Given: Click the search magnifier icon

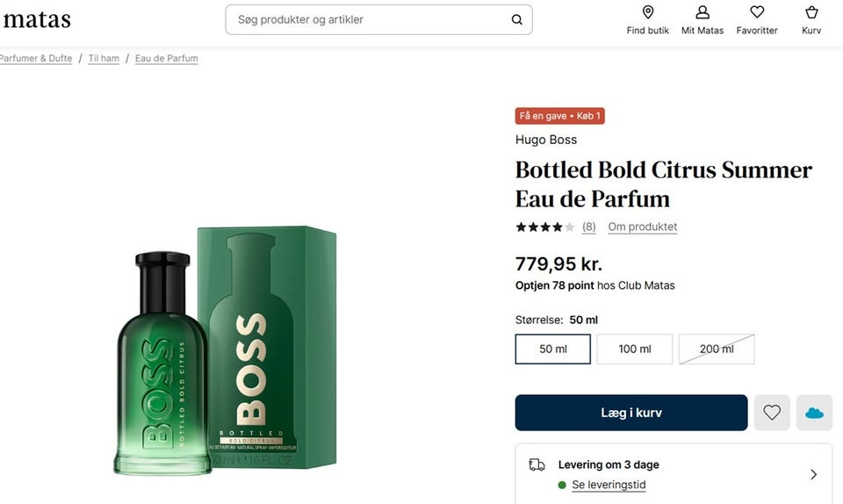Looking at the screenshot, I should coord(517,19).
